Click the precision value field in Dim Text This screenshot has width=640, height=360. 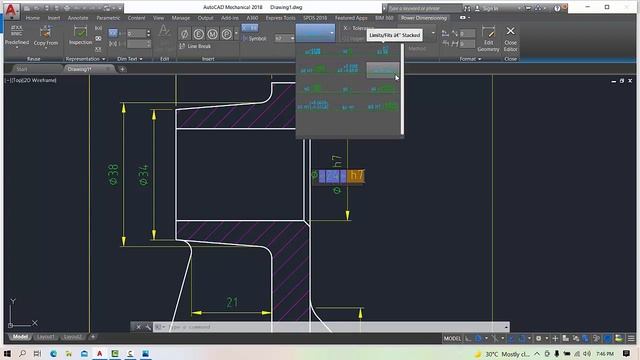(136, 33)
